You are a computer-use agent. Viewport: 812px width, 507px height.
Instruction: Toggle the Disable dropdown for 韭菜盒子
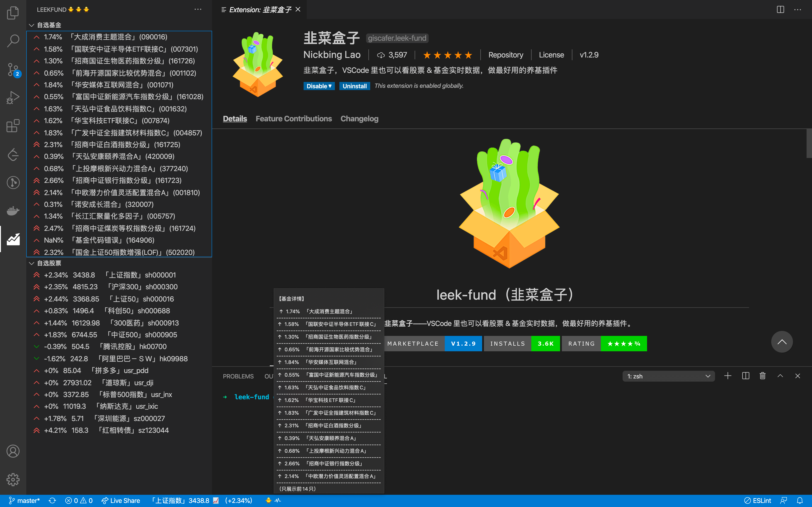[330, 86]
